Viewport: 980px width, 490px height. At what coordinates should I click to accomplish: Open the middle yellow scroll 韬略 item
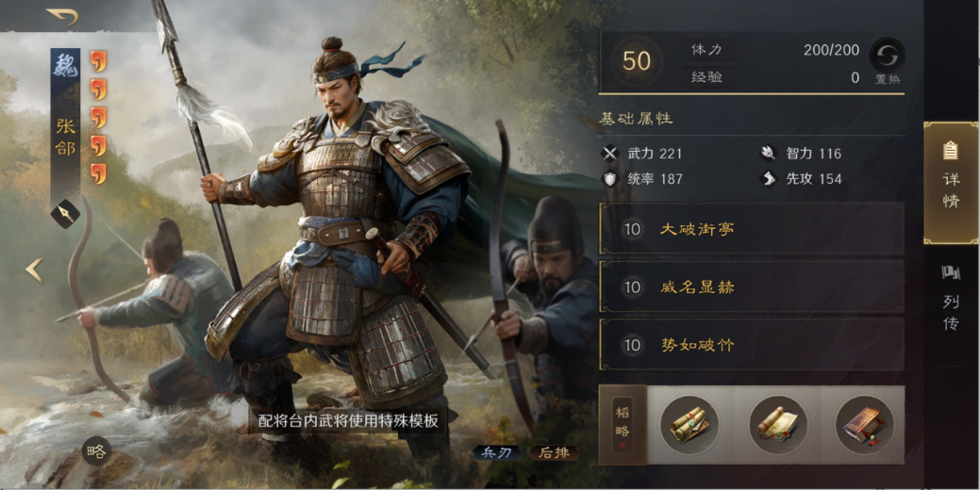click(777, 424)
